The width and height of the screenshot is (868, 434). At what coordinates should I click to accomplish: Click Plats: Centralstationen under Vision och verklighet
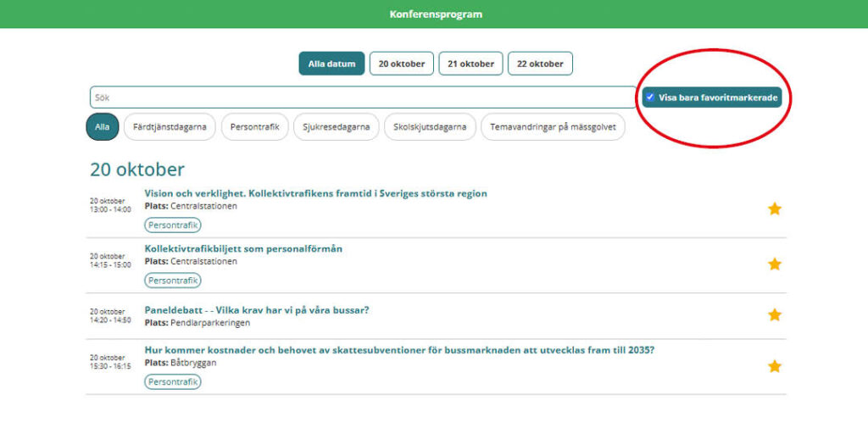191,206
